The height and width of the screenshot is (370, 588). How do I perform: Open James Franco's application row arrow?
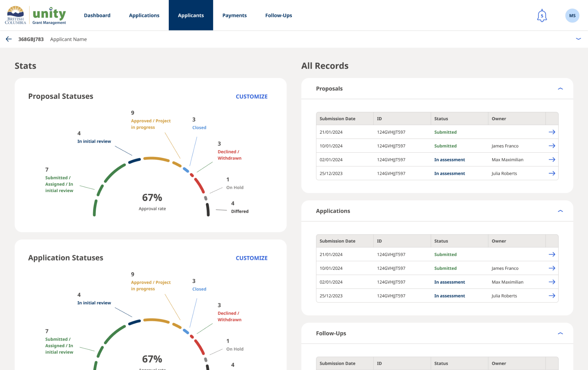coord(552,268)
